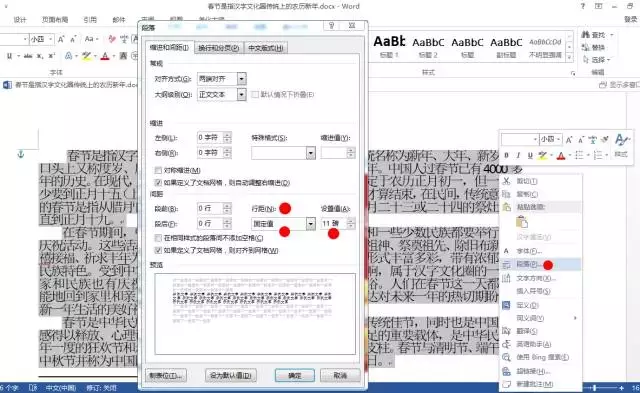640x393 pixels.
Task: Select Hyperlink (超链接) in context menu
Action: (540, 371)
